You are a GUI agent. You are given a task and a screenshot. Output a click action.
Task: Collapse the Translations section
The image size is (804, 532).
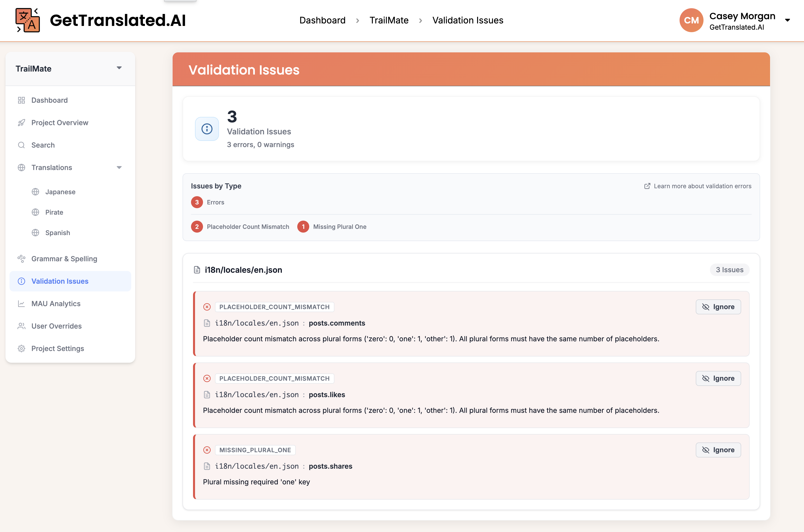119,167
